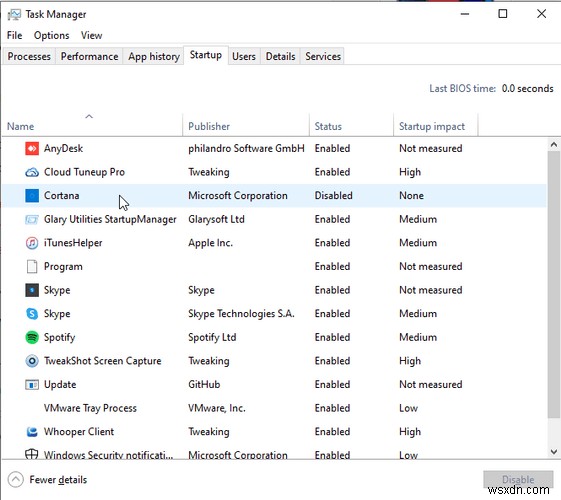Select the Skype Technologies blue S icon
The image size is (561, 500).
point(32,314)
